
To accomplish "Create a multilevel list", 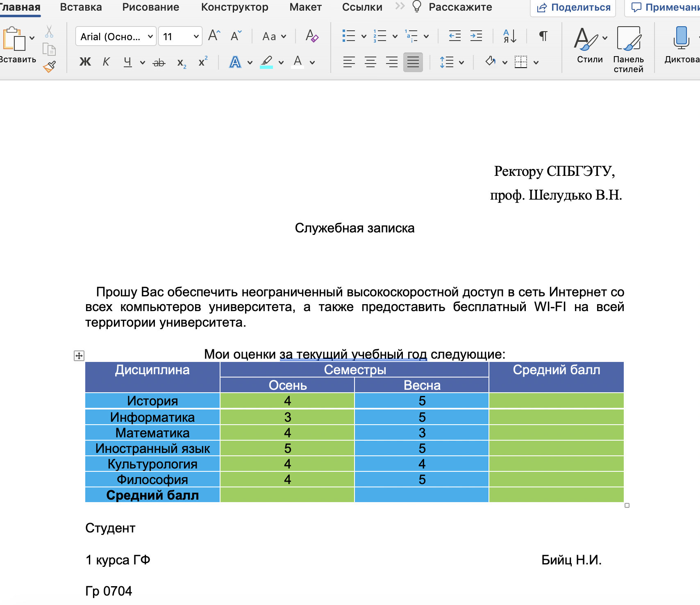I will tap(411, 36).
